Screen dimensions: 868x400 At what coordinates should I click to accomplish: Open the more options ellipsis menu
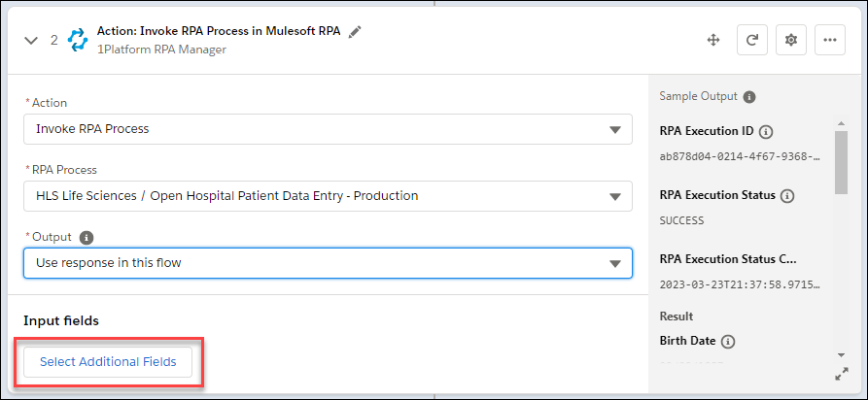829,40
